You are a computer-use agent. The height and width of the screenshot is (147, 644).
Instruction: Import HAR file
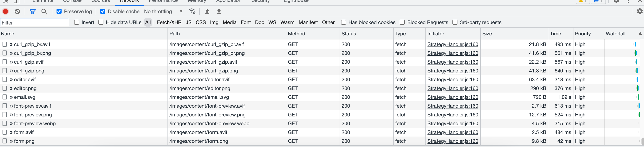click(207, 11)
